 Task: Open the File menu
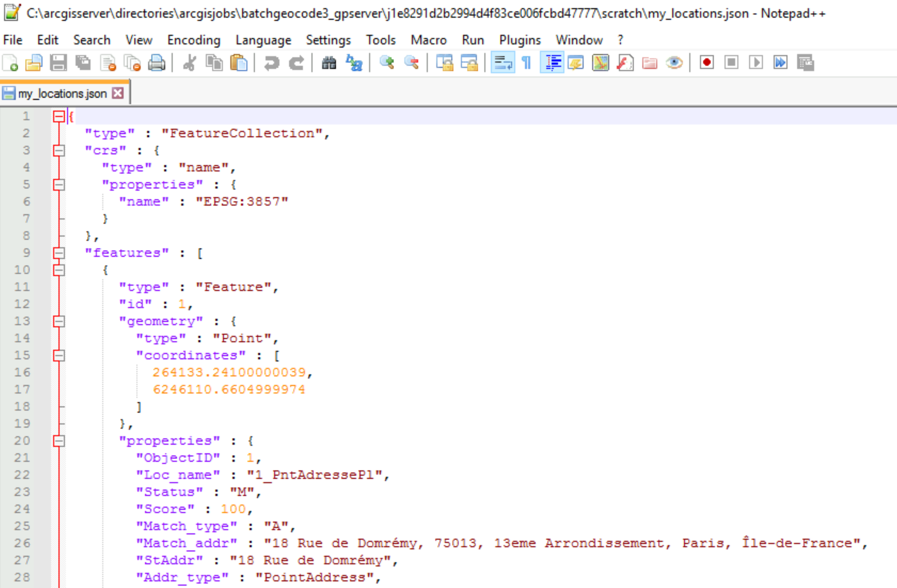[13, 40]
